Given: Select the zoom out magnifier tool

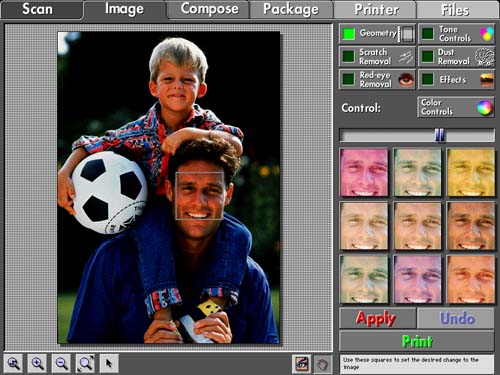Looking at the screenshot, I should [62, 363].
